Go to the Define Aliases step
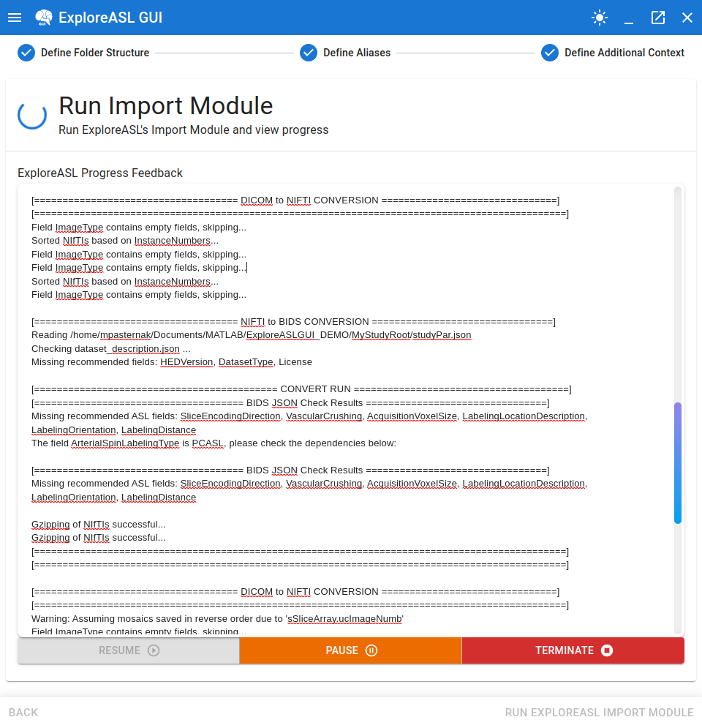Screen dimensions: 702x728 [x=345, y=53]
